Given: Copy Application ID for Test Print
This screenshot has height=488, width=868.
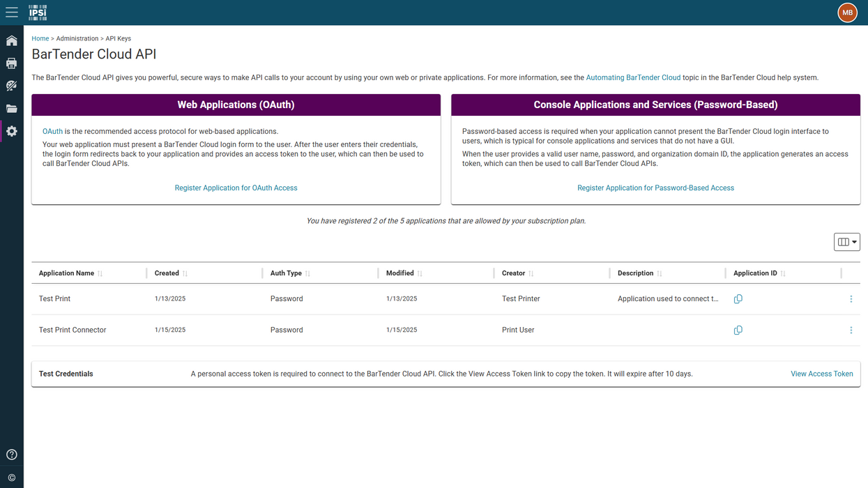Looking at the screenshot, I should click(738, 299).
